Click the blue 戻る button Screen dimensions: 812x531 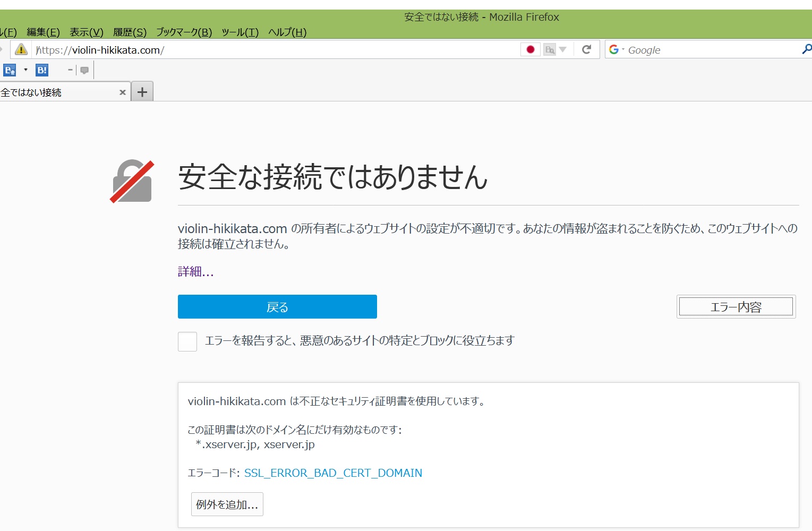pyautogui.click(x=277, y=307)
